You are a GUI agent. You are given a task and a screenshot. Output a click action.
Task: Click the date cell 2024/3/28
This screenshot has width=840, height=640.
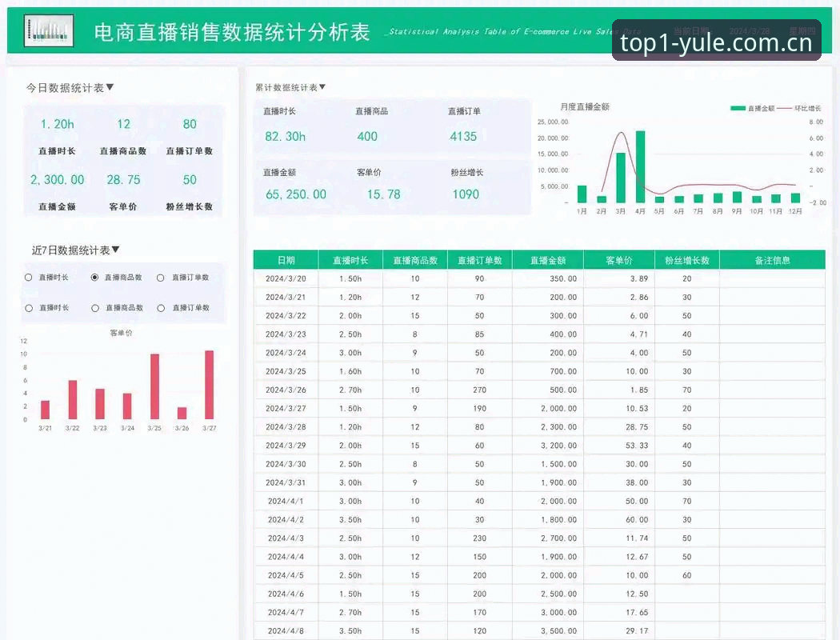click(286, 427)
